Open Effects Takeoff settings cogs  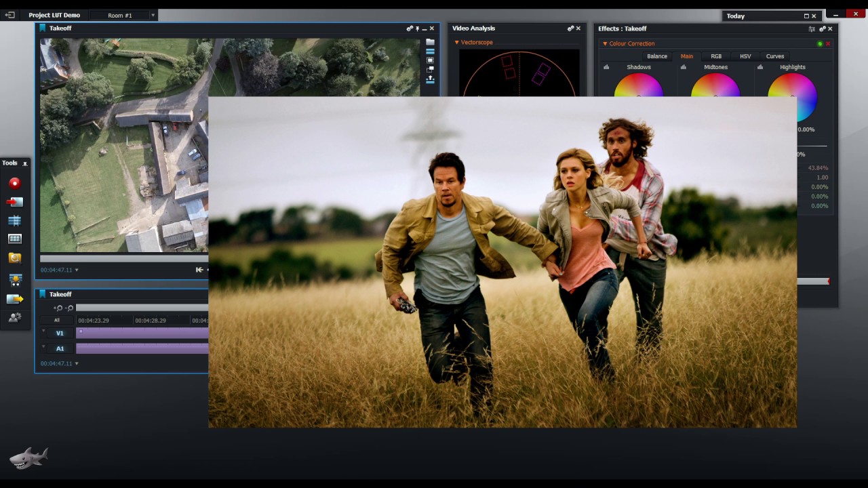[822, 28]
